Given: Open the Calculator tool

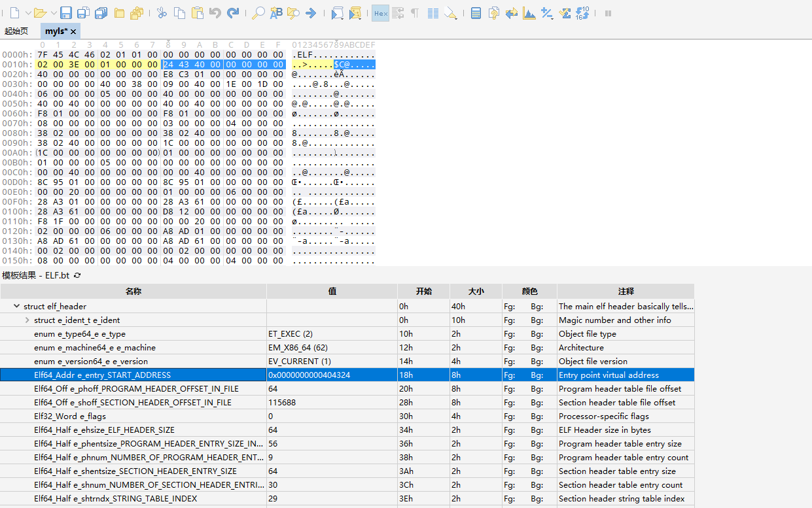Looking at the screenshot, I should (476, 13).
